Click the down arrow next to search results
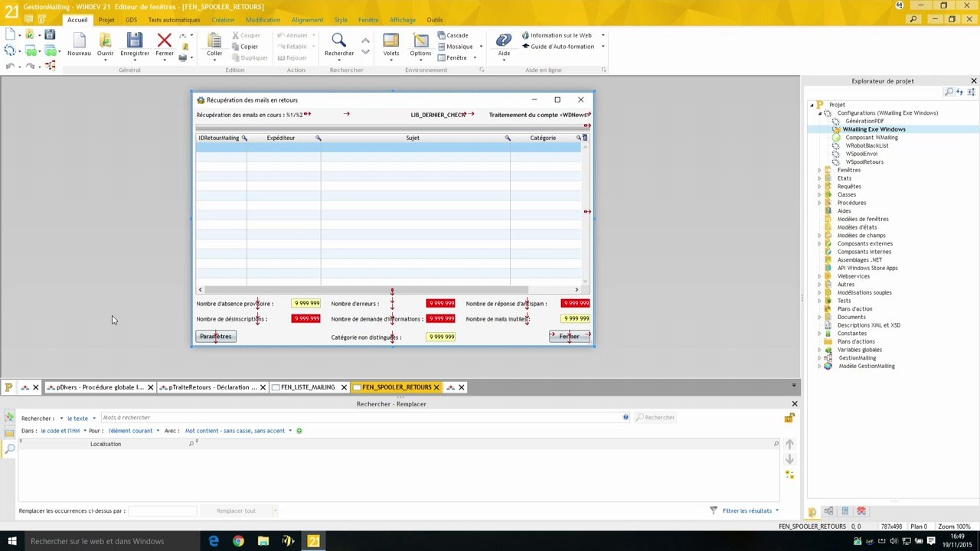 pyautogui.click(x=789, y=459)
